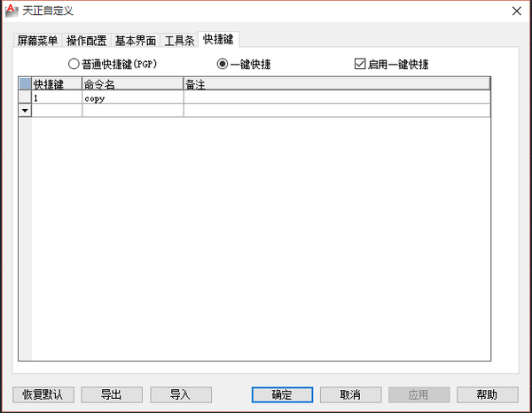
Task: Go to the 基本界面 tab
Action: pyautogui.click(x=136, y=41)
